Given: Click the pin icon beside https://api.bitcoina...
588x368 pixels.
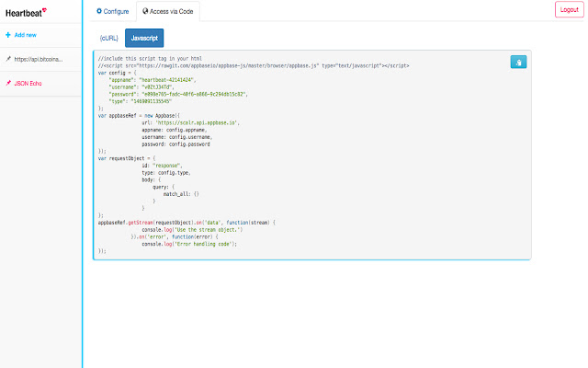Looking at the screenshot, I should click(8, 59).
